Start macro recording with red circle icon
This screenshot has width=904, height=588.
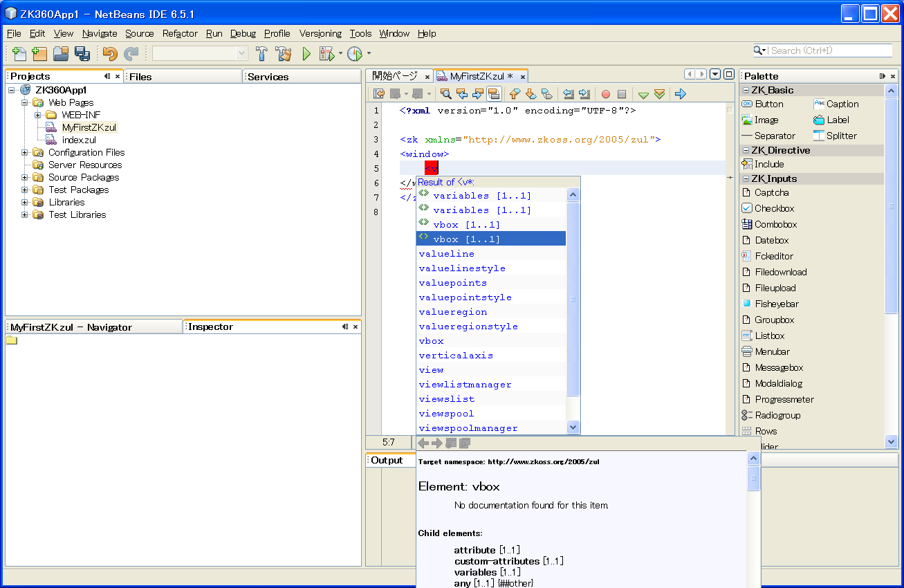point(606,94)
